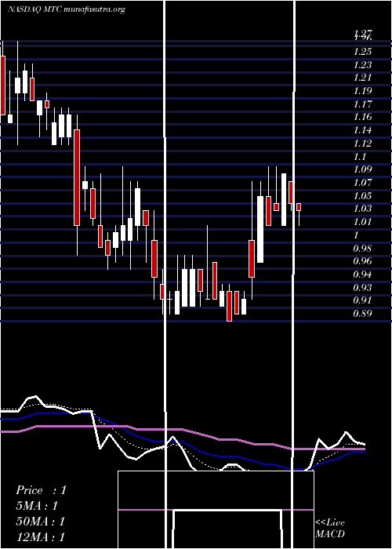The width and height of the screenshot is (392, 549).
Task: Click the '5MA : 1' legend entry
Action: [x=37, y=506]
